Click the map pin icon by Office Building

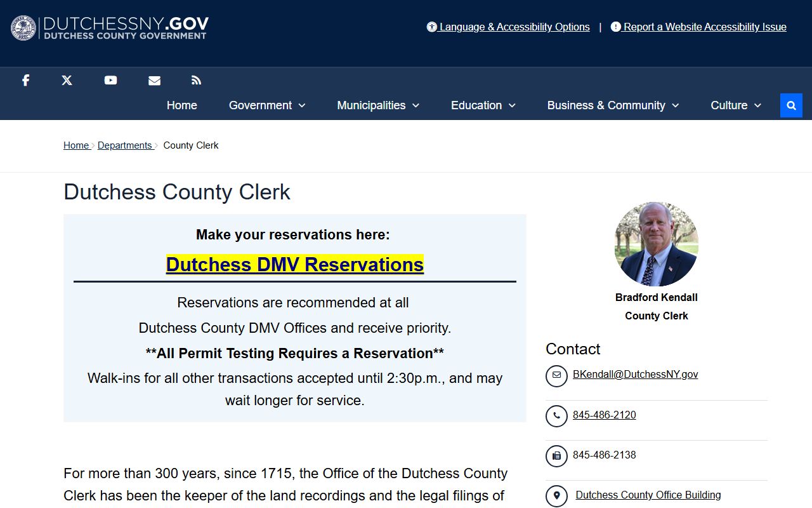coord(556,496)
